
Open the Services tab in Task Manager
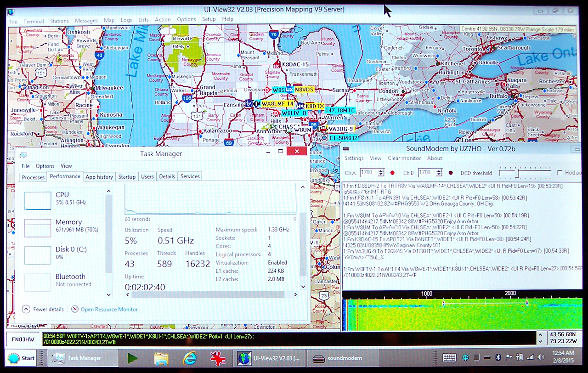[190, 176]
